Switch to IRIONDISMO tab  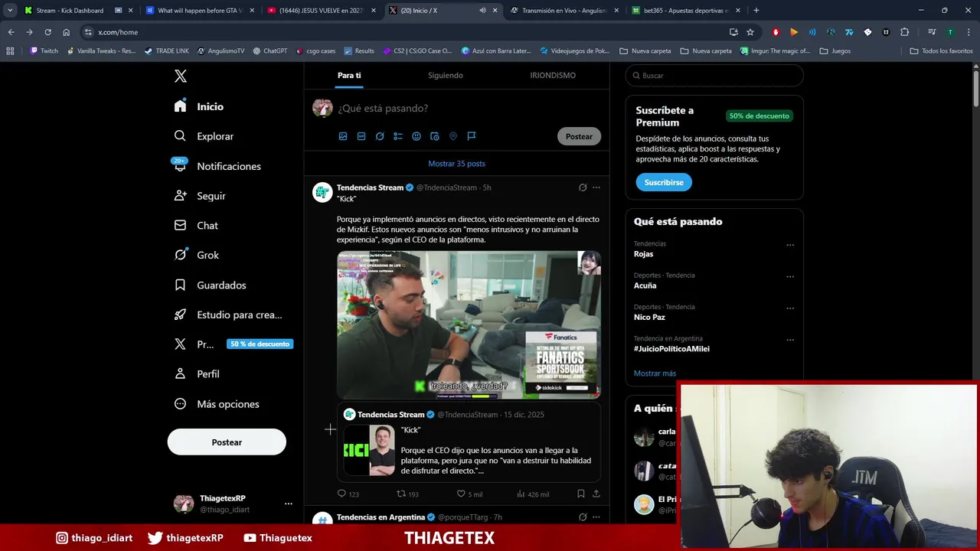[553, 75]
